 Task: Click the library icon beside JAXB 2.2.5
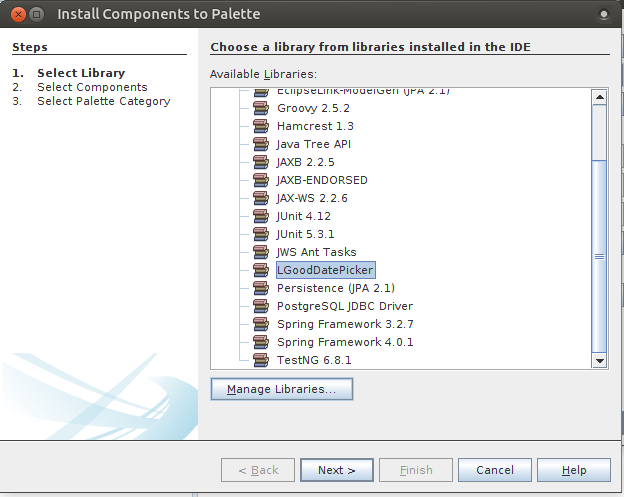(261, 162)
